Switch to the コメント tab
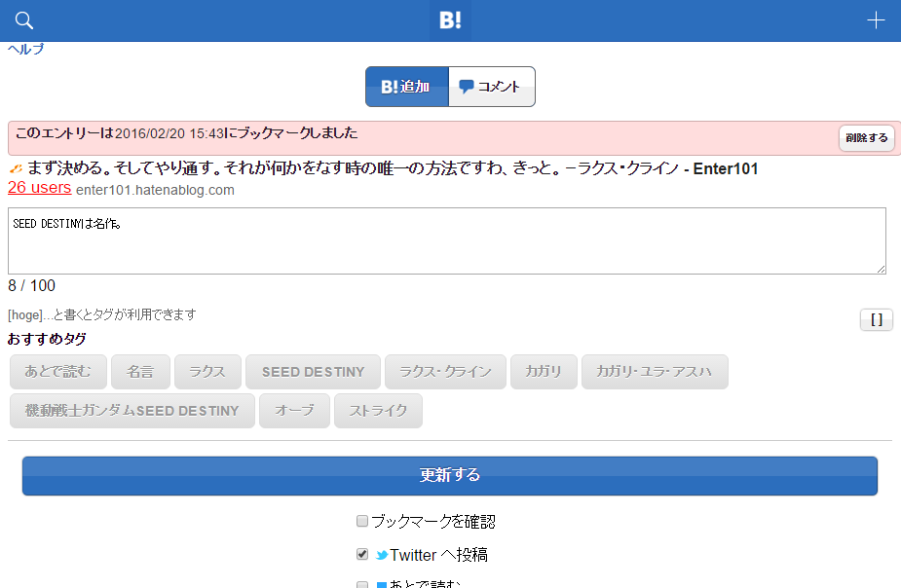Screen dimensions: 901x588 [491, 86]
